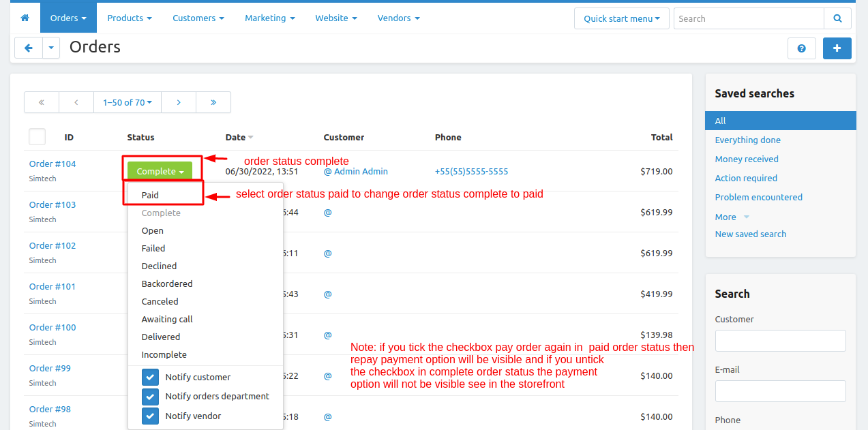868x430 pixels.
Task: Untick the Notify customer checkbox
Action: [x=150, y=378]
